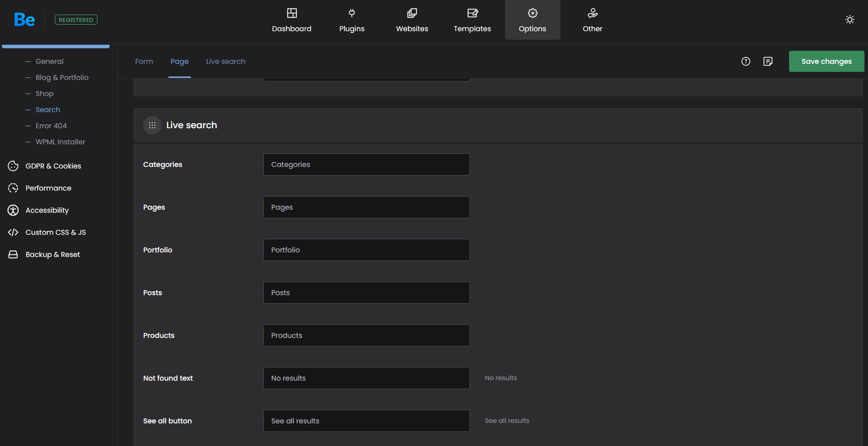Viewport: 868px width, 446px height.
Task: Click the Options gear icon
Action: click(x=533, y=13)
